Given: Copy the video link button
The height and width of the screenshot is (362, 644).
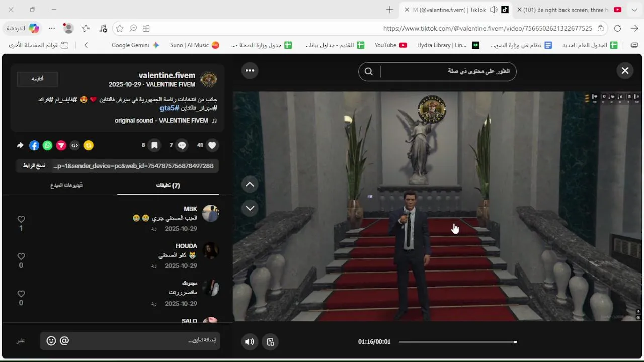Looking at the screenshot, I should pos(34,166).
